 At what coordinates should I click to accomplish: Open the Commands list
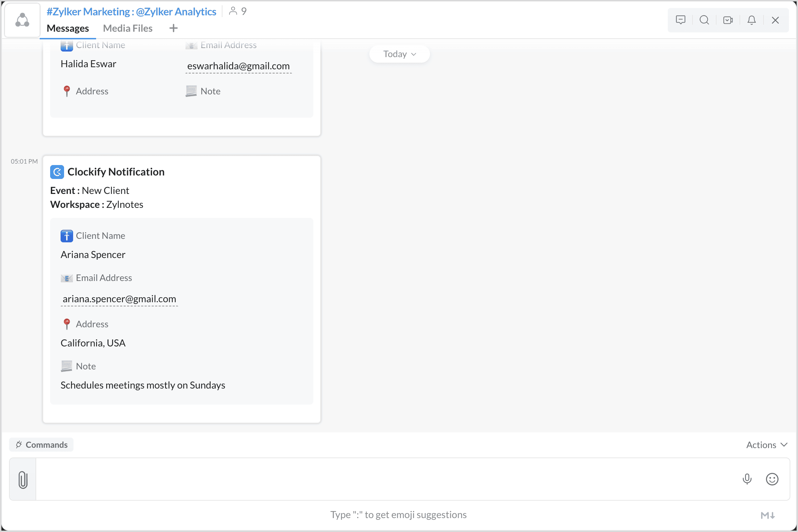pos(41,445)
